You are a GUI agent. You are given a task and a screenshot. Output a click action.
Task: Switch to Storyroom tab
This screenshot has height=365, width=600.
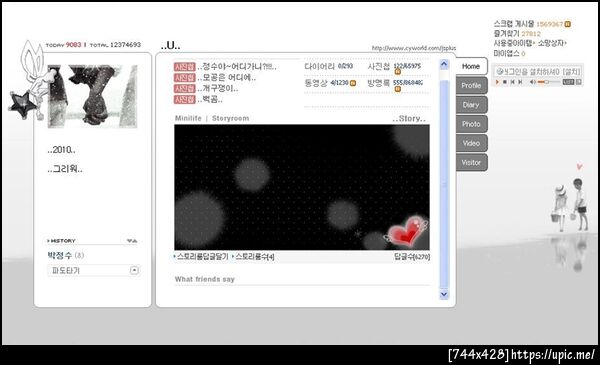230,118
